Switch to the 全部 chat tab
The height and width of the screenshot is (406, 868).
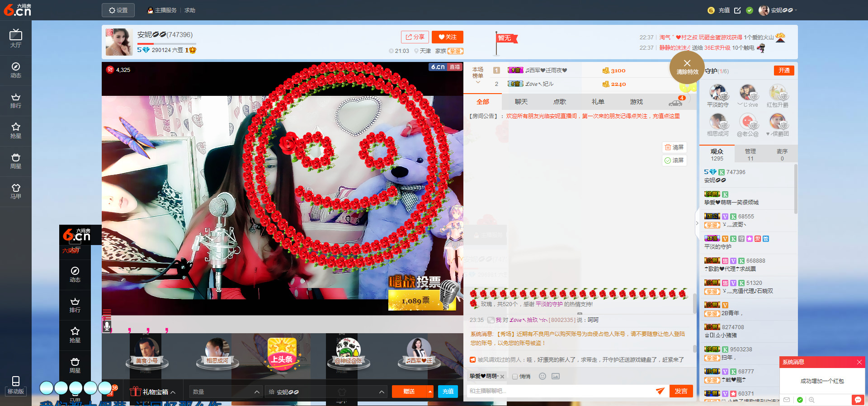pos(483,102)
